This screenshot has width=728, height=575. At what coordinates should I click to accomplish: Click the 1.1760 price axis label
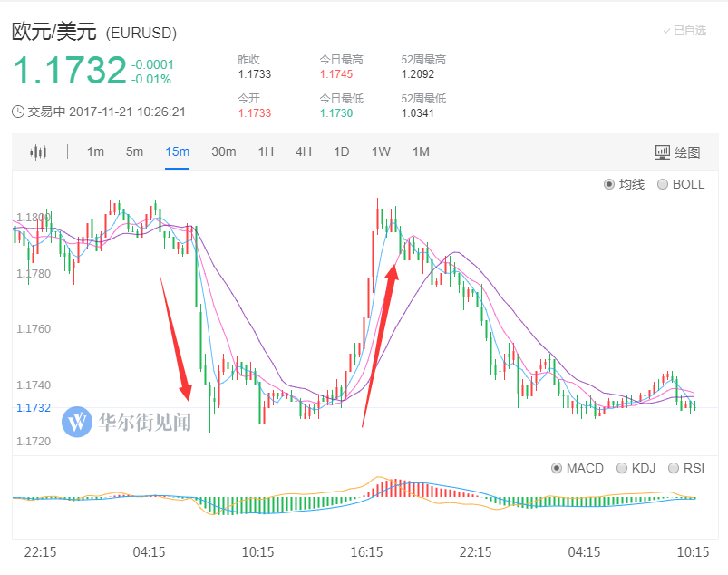click(x=34, y=329)
